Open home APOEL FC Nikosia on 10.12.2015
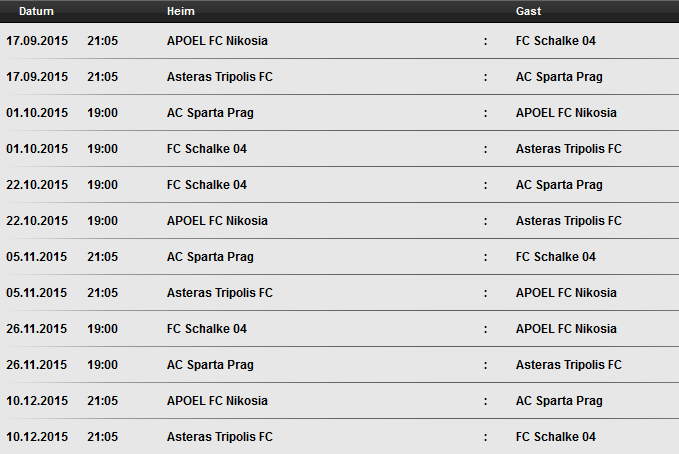The height and width of the screenshot is (454, 679). pyautogui.click(x=217, y=401)
